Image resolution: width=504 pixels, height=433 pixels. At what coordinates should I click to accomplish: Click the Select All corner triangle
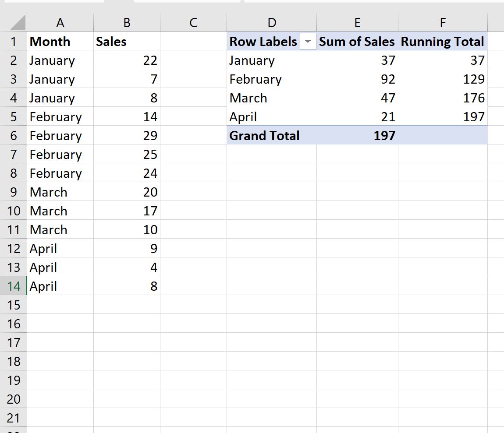tap(18, 23)
